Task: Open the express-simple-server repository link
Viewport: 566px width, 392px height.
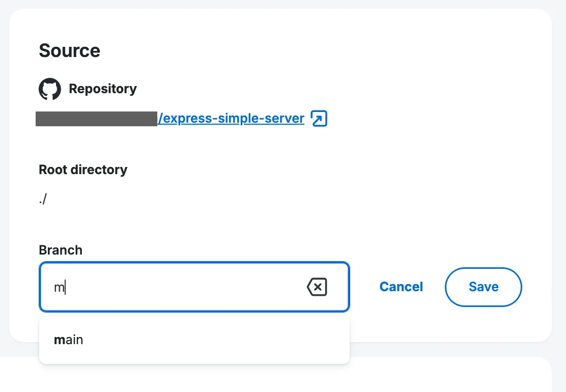Action: [x=231, y=119]
